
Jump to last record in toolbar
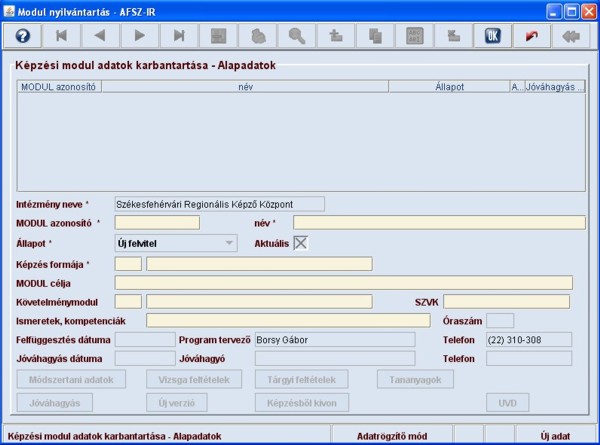[179, 35]
